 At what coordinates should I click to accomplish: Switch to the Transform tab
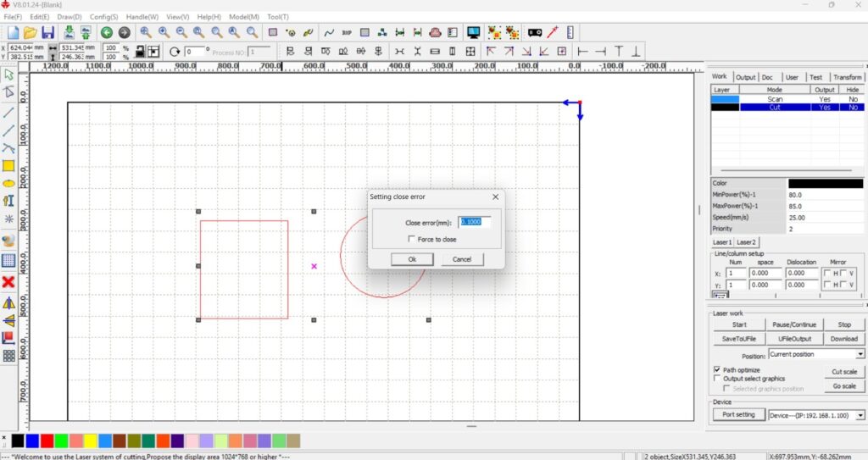[x=847, y=77]
